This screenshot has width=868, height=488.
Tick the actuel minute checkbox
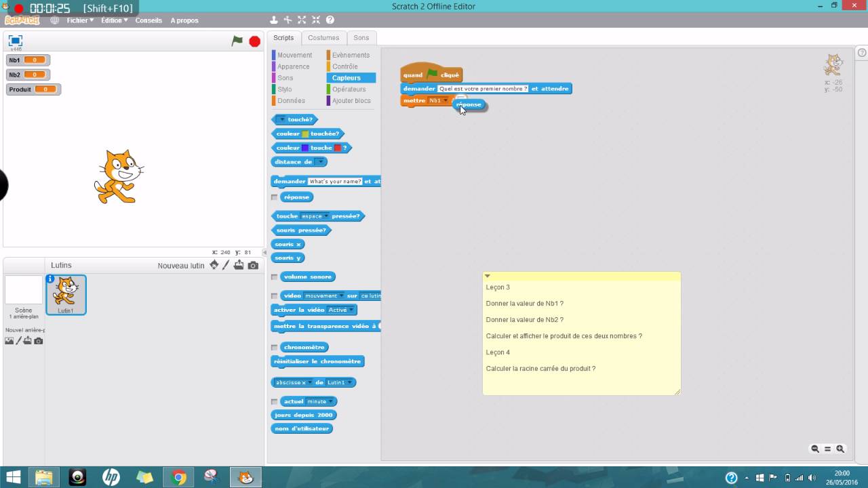[x=275, y=402]
